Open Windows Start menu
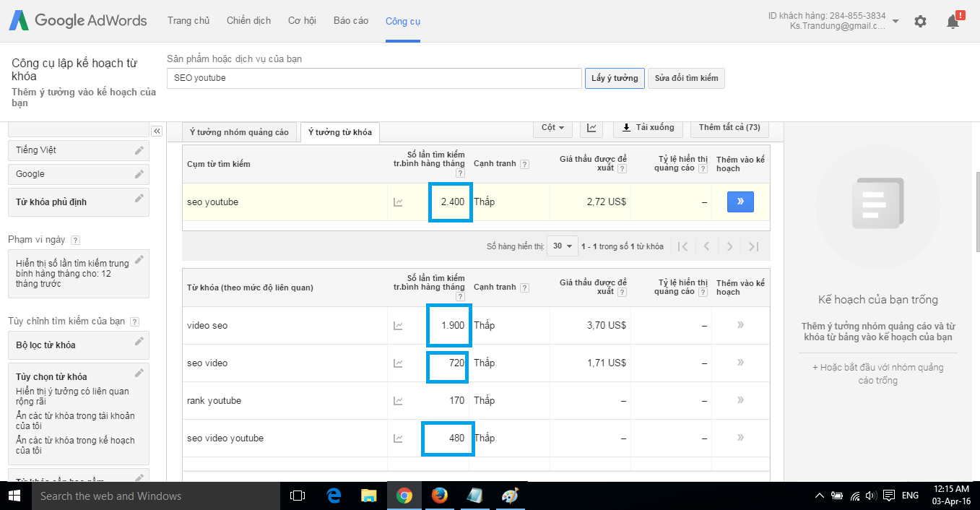The height and width of the screenshot is (510, 980). click(x=14, y=496)
